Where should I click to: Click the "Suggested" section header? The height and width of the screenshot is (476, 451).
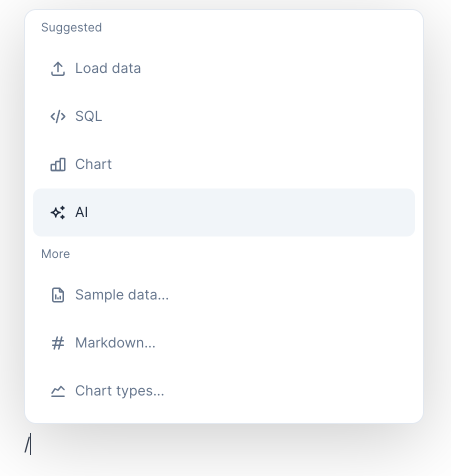[x=71, y=27]
